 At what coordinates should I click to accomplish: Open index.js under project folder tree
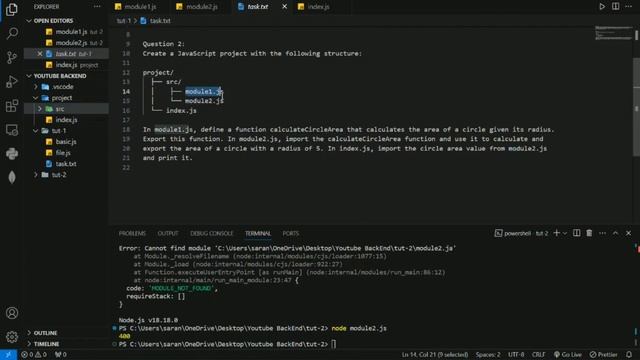pyautogui.click(x=67, y=120)
